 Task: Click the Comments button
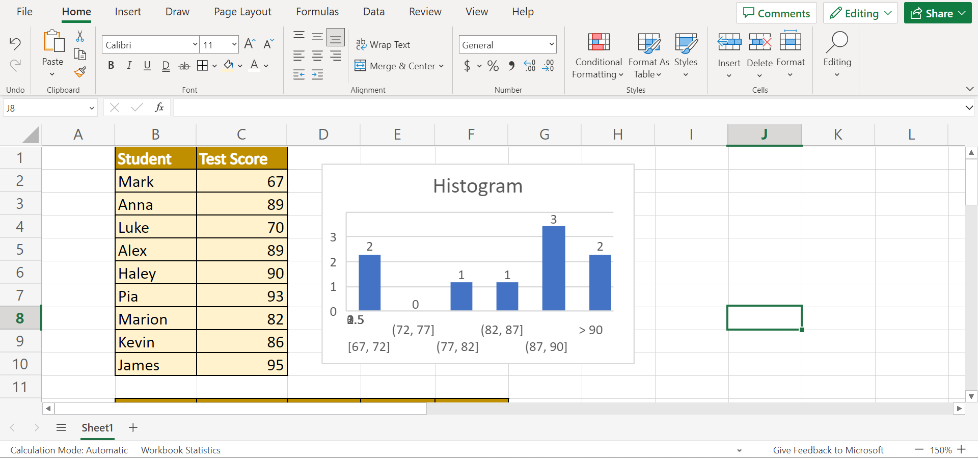pyautogui.click(x=776, y=13)
